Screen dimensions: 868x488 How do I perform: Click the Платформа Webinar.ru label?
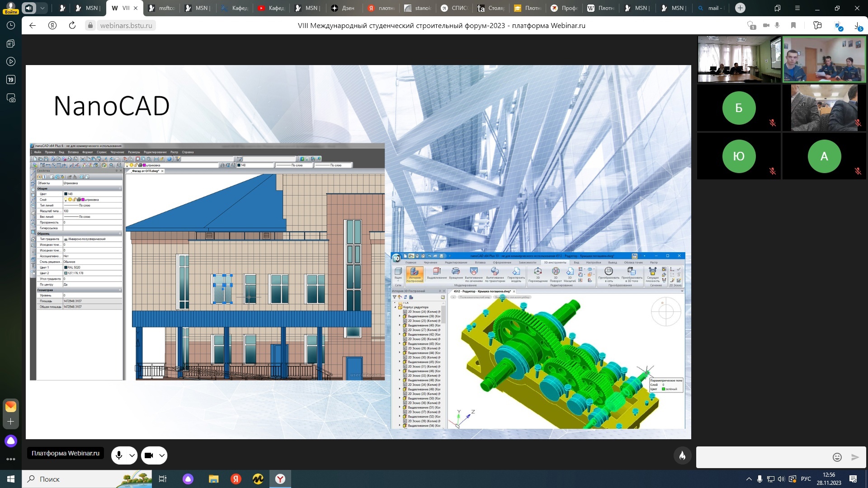click(66, 453)
